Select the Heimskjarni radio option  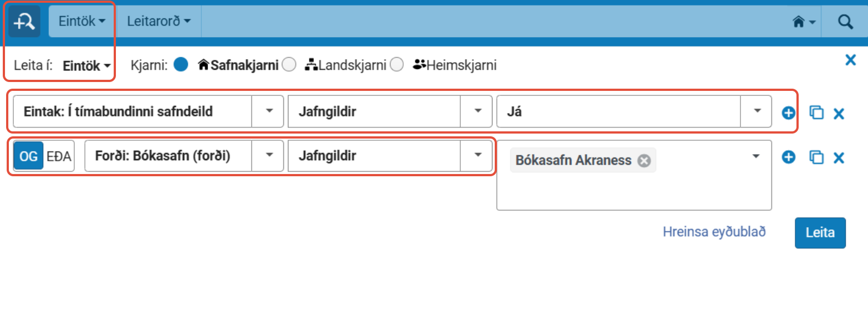(396, 65)
